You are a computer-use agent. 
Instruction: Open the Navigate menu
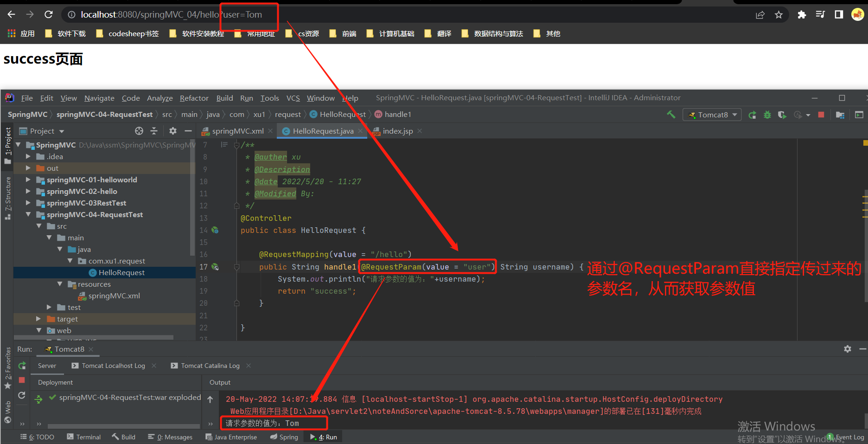pos(99,98)
